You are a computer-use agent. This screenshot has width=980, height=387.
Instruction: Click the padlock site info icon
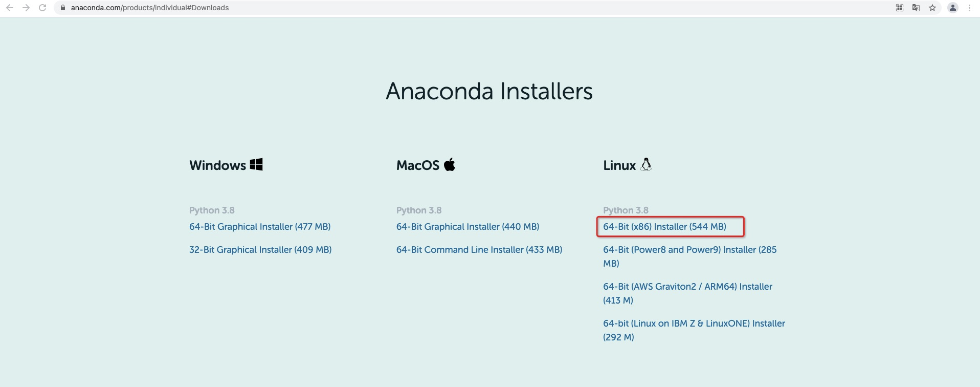(x=63, y=8)
